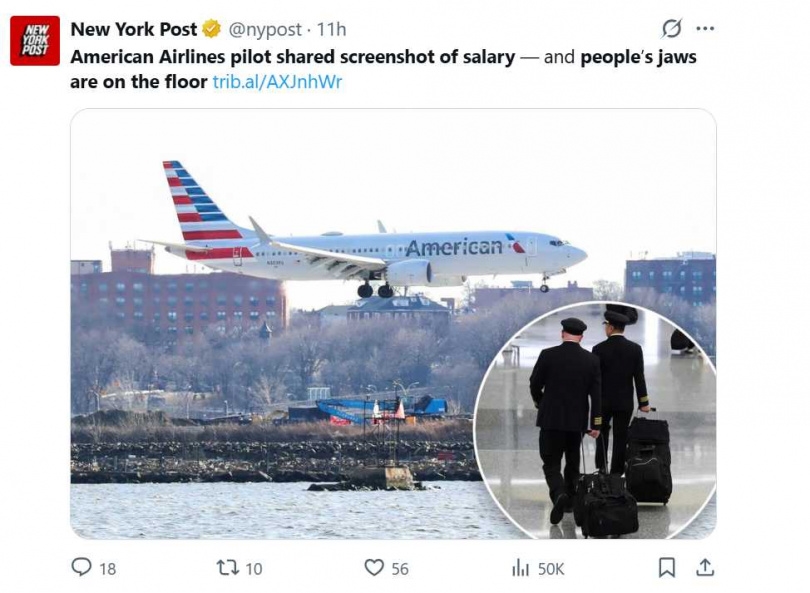Image resolution: width=810 pixels, height=593 pixels.
Task: Bookmark this New York Post tweet
Action: pos(667,568)
